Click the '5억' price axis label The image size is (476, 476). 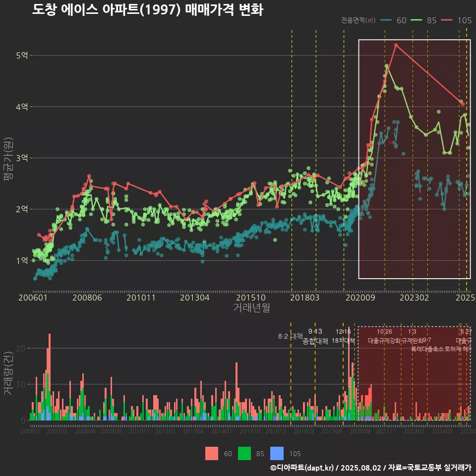tap(22, 55)
